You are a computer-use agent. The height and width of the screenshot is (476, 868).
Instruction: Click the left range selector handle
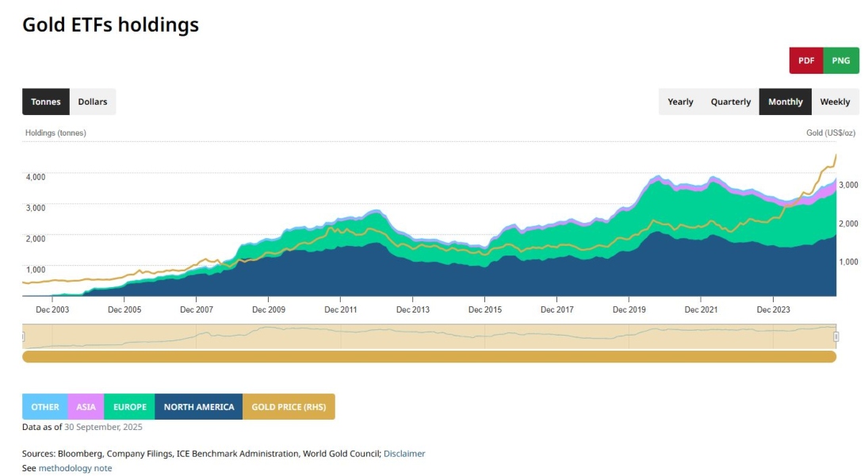pos(23,336)
